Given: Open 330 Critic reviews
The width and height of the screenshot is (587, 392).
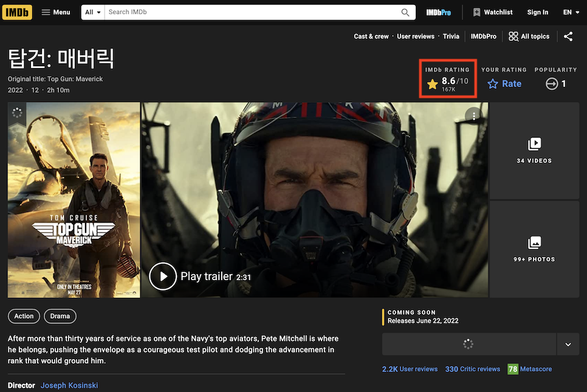Looking at the screenshot, I should (x=472, y=369).
